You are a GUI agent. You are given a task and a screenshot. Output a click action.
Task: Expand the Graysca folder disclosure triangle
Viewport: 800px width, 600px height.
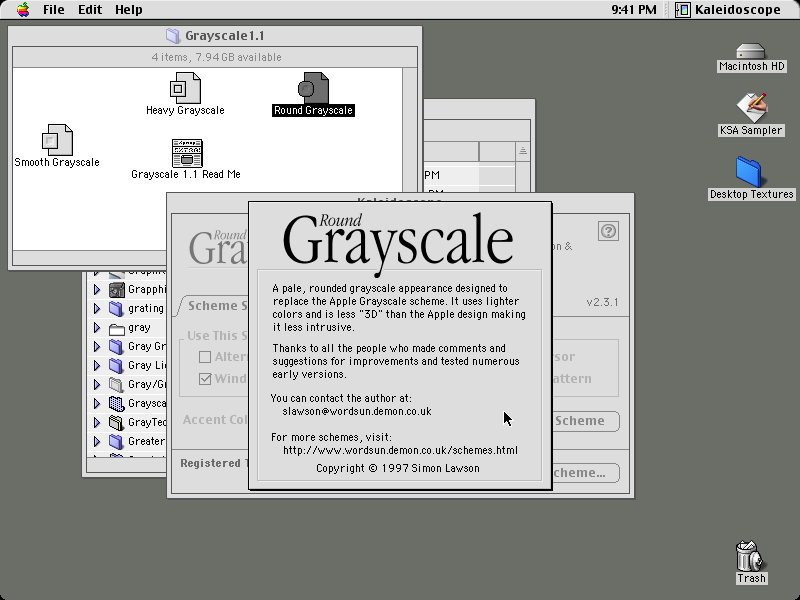point(97,404)
